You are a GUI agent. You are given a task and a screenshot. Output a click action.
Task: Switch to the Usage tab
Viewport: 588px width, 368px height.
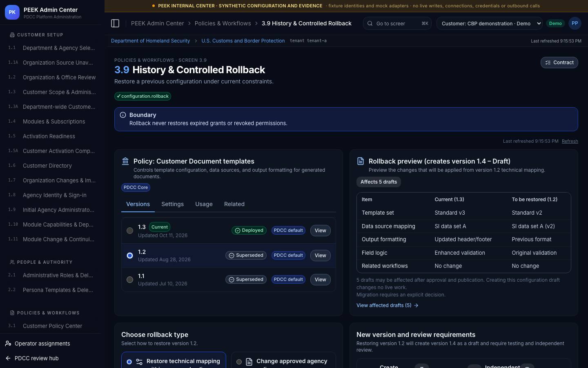[204, 204]
